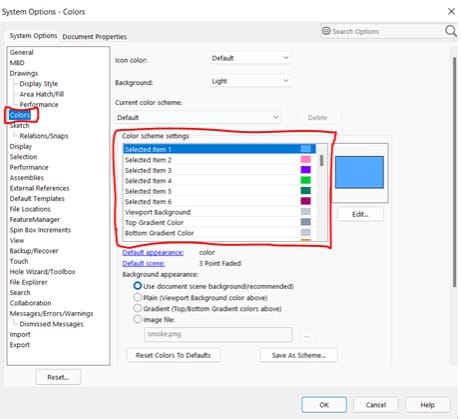Screen dimensions: 461x419
Task: Click the OK button
Action: pos(324,405)
